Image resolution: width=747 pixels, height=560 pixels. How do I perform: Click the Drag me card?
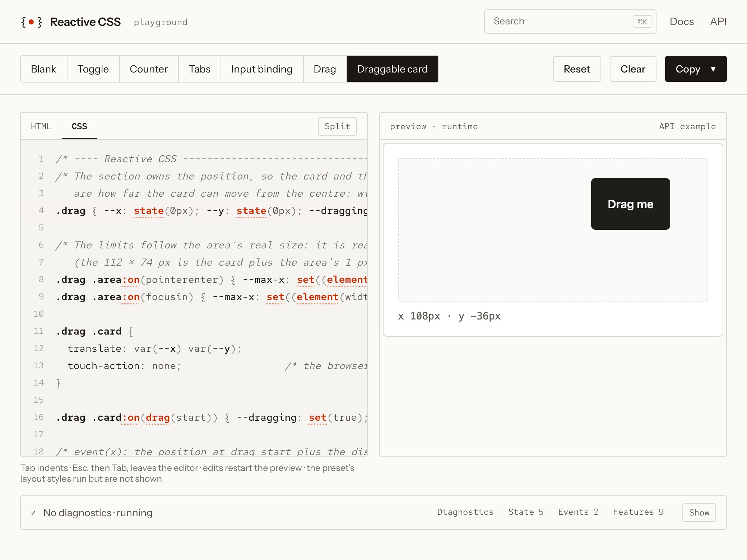pyautogui.click(x=631, y=204)
